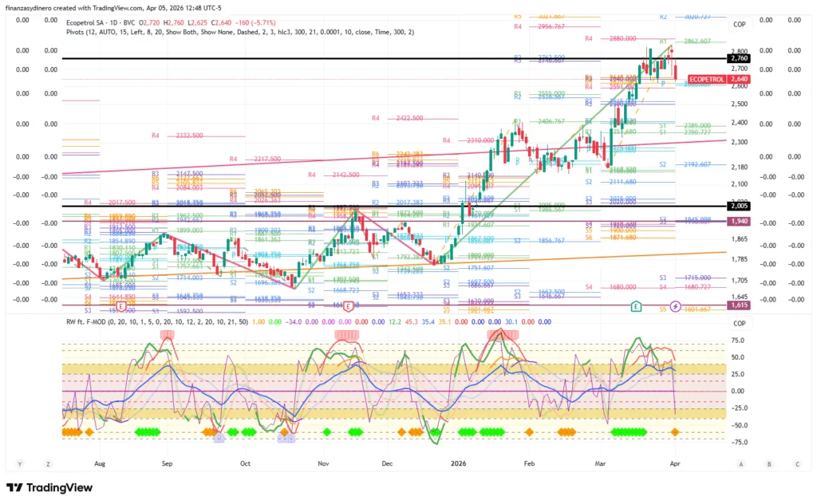Click the red ECOPETROL price label
Screen dimensions: 817x504
click(x=707, y=79)
